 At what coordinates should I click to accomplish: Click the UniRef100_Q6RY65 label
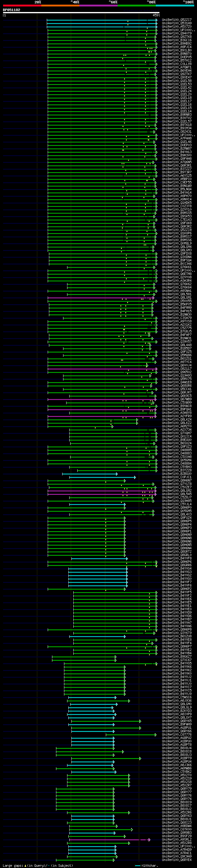pos(177,721)
